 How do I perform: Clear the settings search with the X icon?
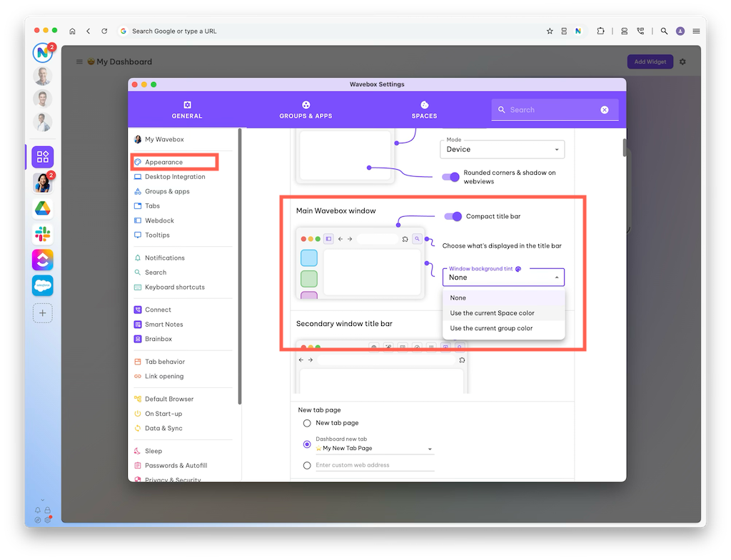coord(604,110)
